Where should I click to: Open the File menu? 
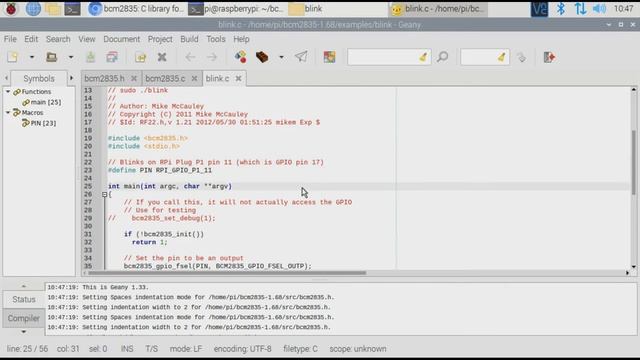pos(10,39)
